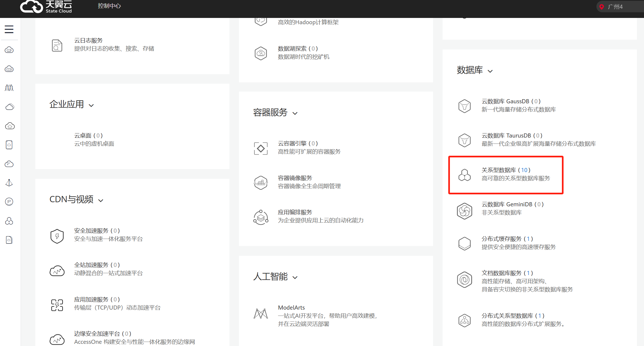Collapse the 人工智能 section chevron

tap(295, 278)
